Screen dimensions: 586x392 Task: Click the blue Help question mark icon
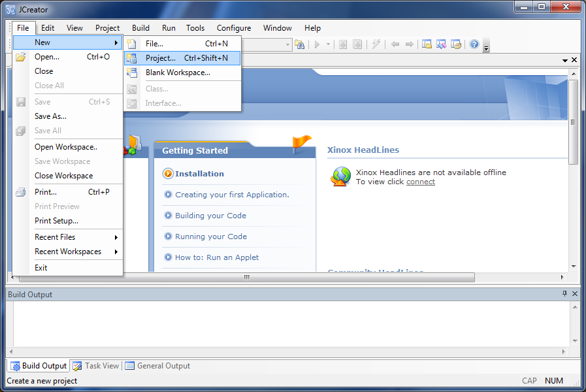pyautogui.click(x=474, y=44)
